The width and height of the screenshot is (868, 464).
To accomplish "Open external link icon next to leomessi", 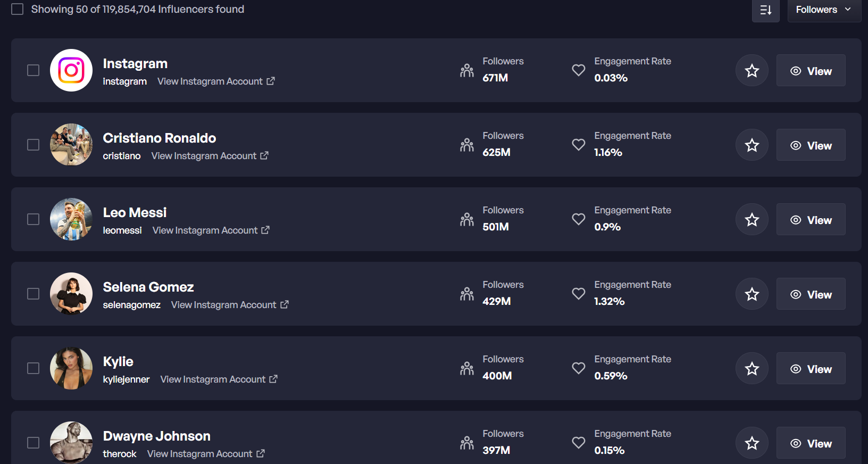I will (265, 230).
